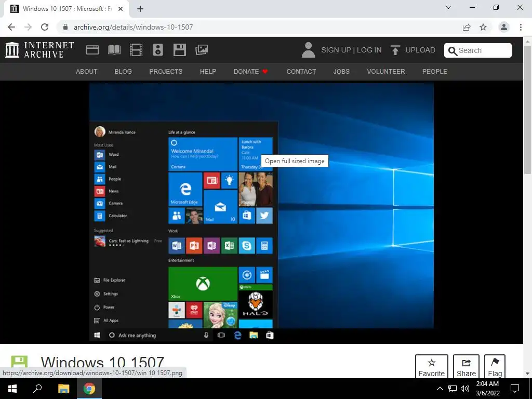This screenshot has width=532, height=399.
Task: Click LOG IN link
Action: 369,50
